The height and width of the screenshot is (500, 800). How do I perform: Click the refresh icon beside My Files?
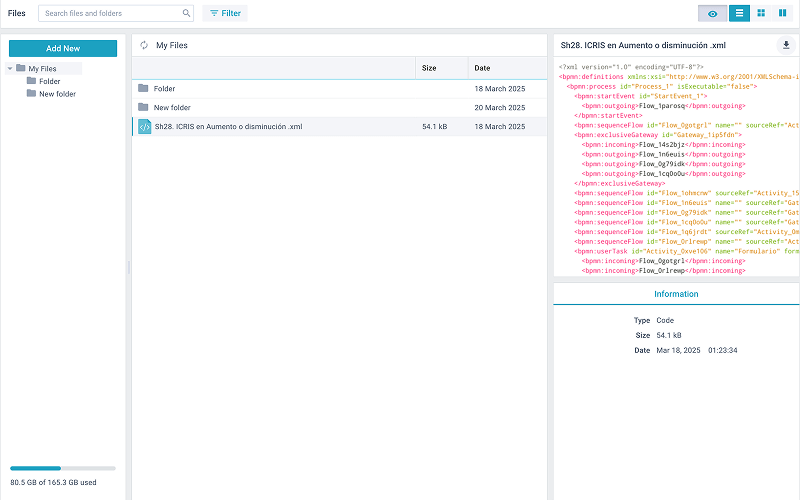(x=144, y=45)
